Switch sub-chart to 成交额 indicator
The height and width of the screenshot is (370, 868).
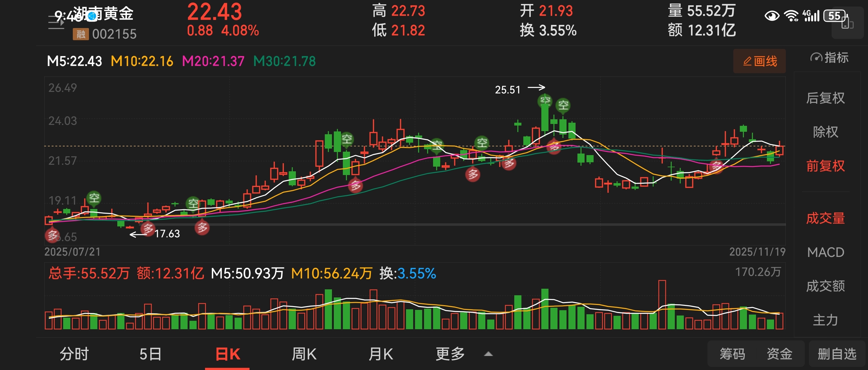coord(825,286)
